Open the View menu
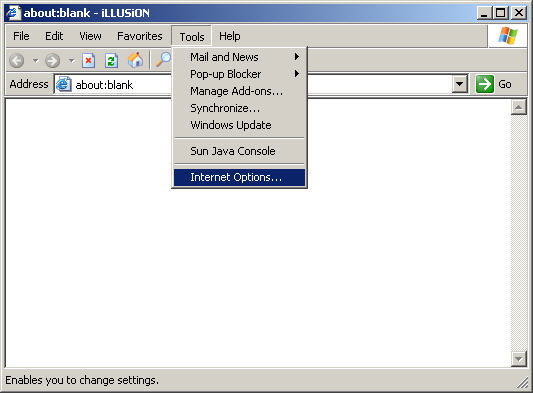The image size is (533, 393). tap(90, 36)
